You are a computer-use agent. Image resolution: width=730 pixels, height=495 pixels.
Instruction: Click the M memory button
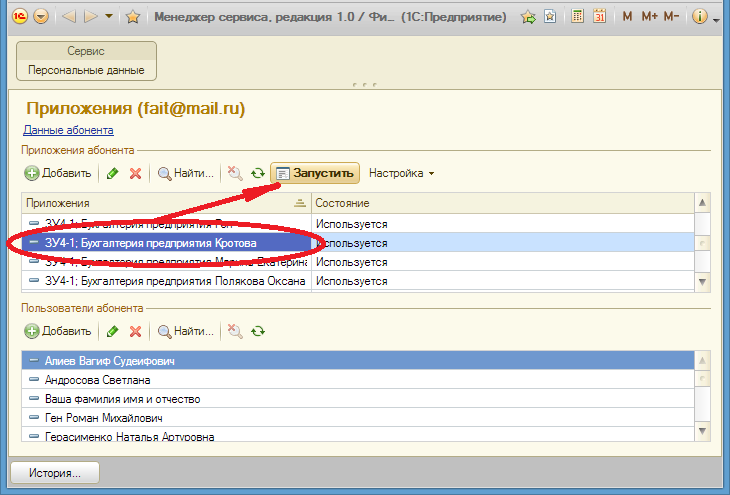pos(627,16)
